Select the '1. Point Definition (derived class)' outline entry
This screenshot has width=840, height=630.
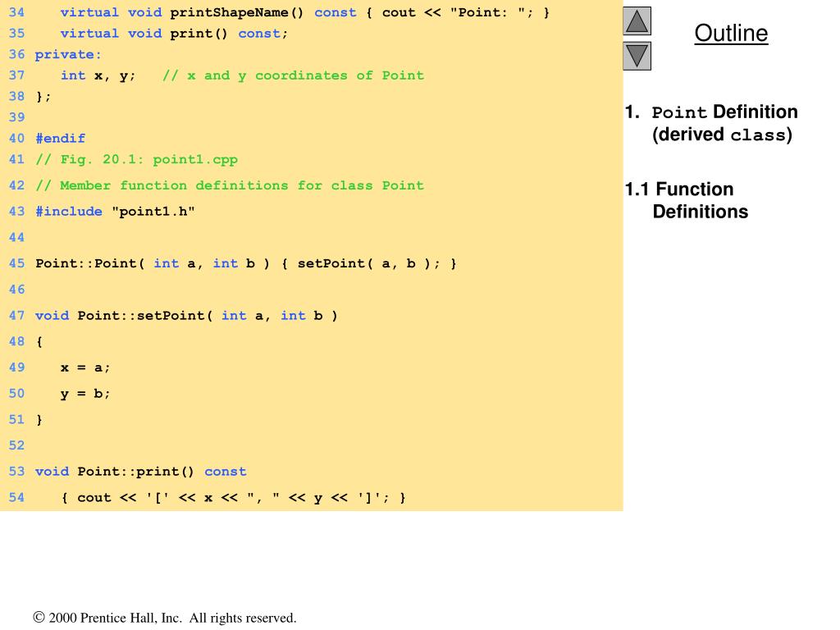click(711, 123)
